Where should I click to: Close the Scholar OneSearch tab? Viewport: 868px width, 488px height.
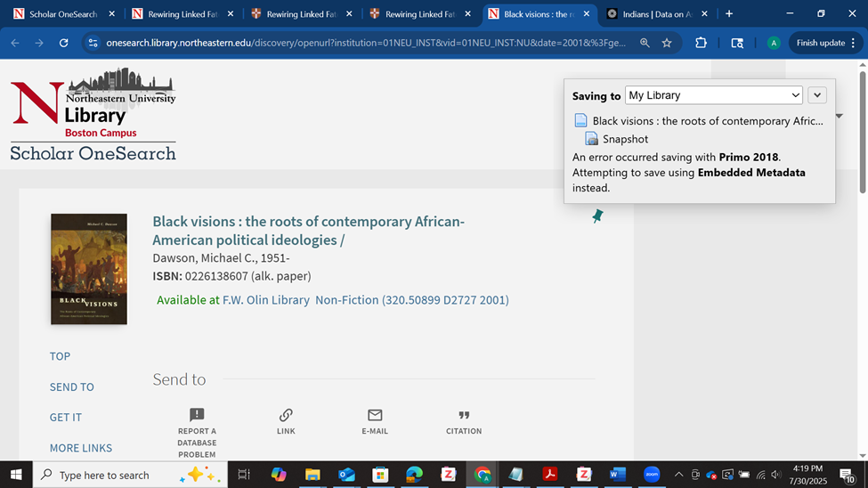[112, 14]
